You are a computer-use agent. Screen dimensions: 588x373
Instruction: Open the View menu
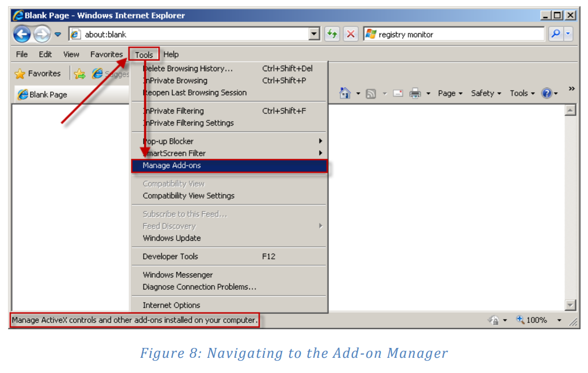71,55
